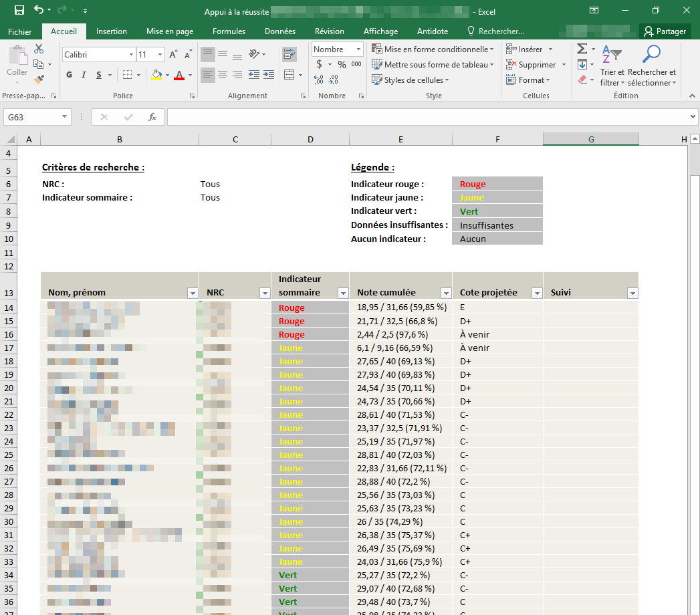Open the cell borders tool

click(x=127, y=74)
